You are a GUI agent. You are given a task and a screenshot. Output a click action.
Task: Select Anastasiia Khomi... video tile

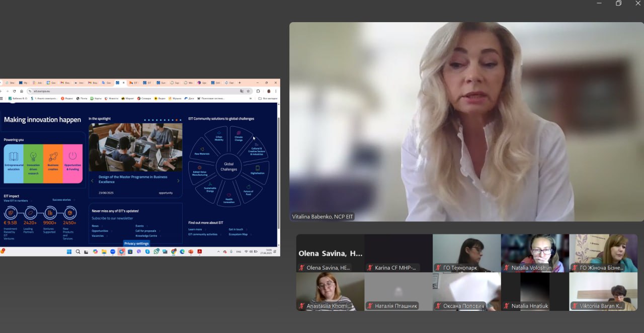[330, 291]
